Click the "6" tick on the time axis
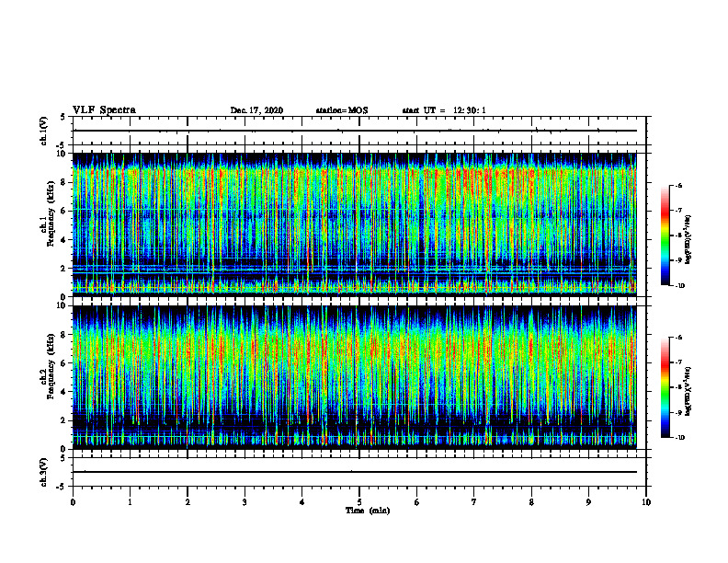Viewport: 728px width, 563px height. [x=417, y=502]
